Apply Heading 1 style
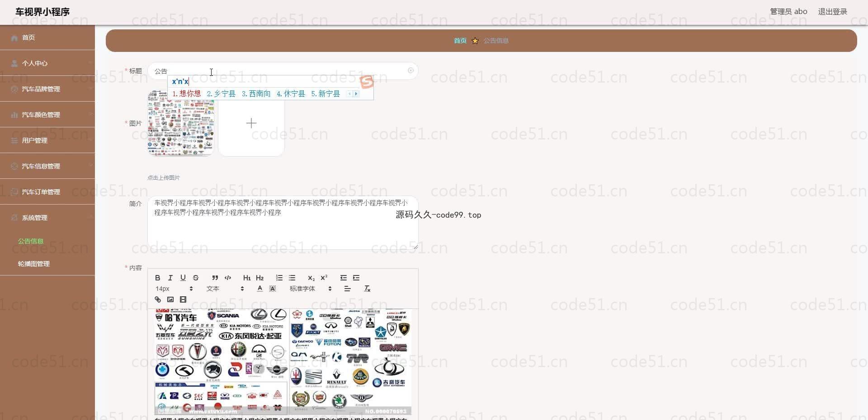The width and height of the screenshot is (868, 420). [247, 278]
